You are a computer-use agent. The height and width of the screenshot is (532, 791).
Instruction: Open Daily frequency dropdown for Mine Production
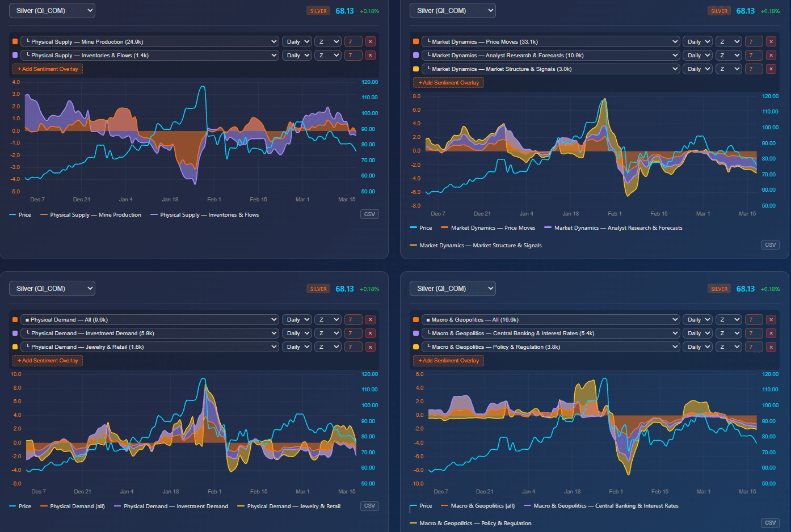tap(297, 41)
